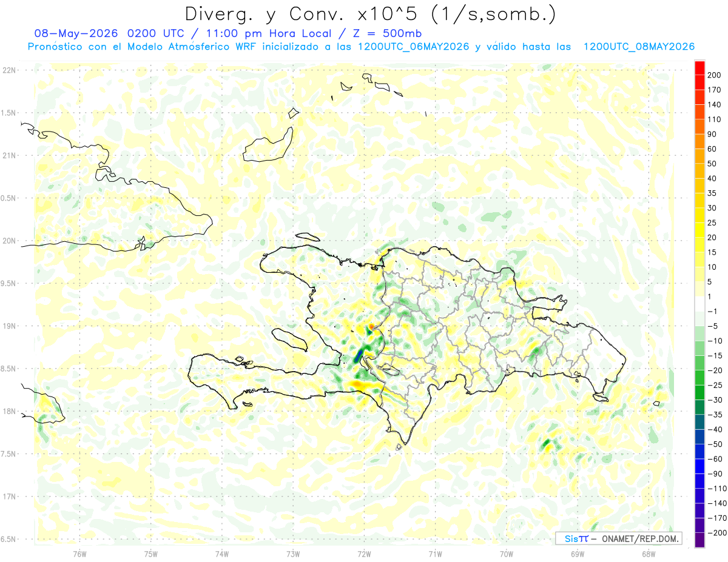Click the 68W longitude axis label
The width and height of the screenshot is (728, 562).
(649, 554)
